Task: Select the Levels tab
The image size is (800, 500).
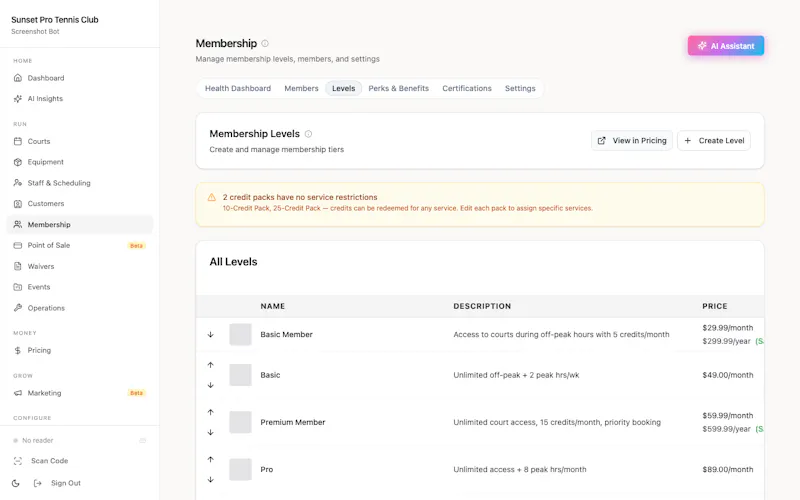Action: [x=343, y=88]
